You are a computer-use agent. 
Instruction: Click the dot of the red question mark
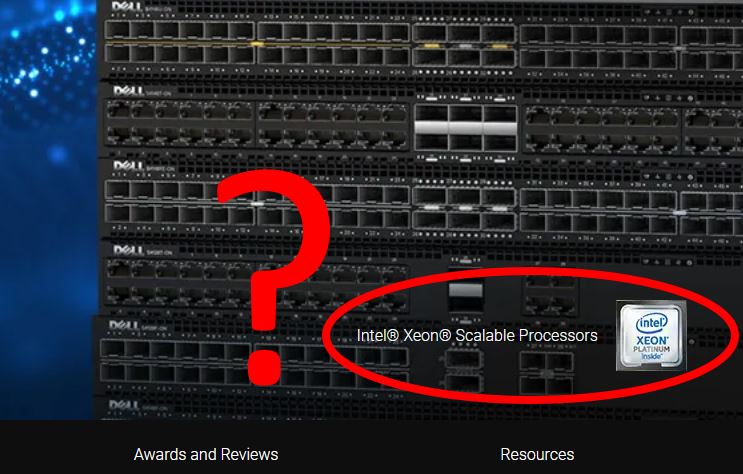(x=264, y=367)
